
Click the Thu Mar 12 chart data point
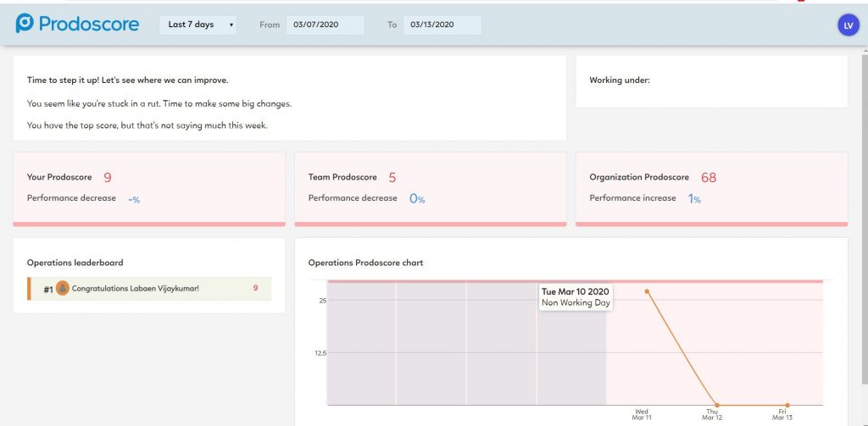[x=717, y=405]
